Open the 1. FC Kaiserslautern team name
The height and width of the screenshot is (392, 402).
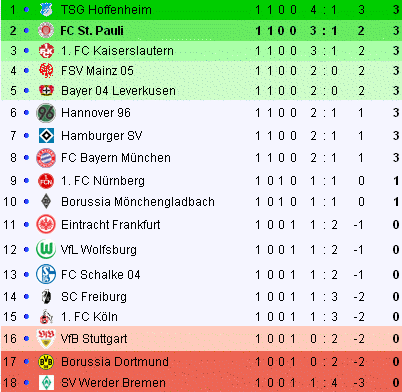coord(117,51)
